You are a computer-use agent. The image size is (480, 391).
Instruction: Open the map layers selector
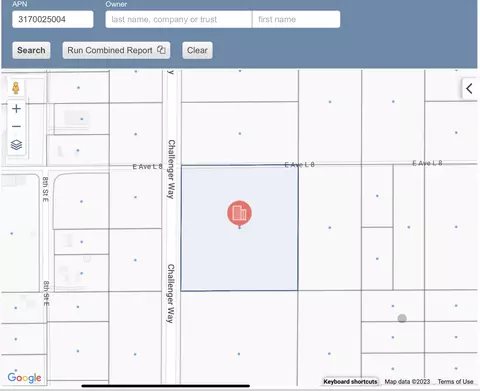(x=16, y=145)
